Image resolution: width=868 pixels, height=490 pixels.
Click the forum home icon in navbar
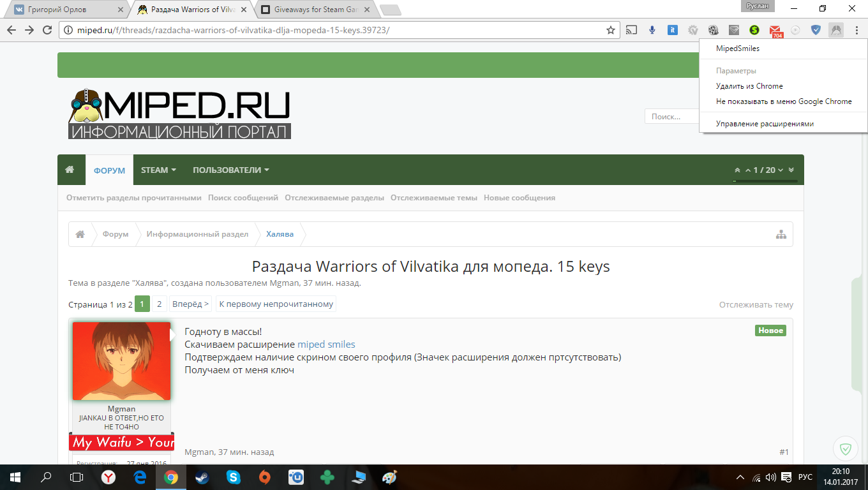click(x=70, y=170)
